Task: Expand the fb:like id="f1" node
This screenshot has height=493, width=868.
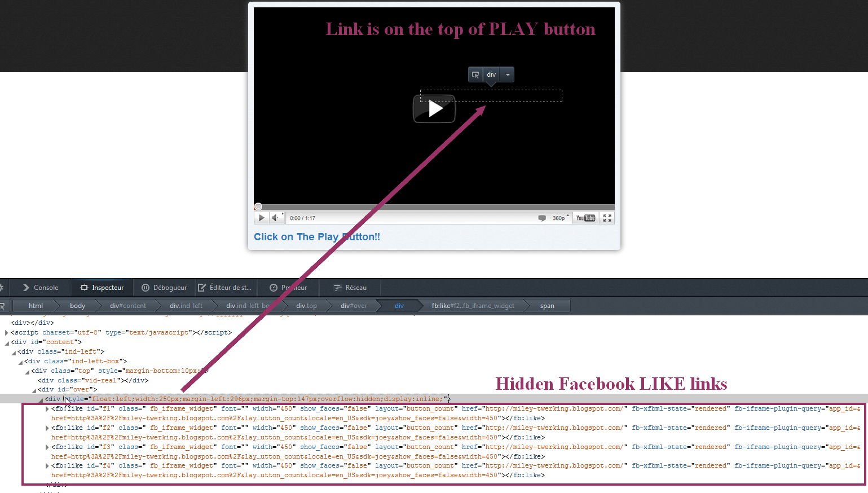Action: (47, 409)
